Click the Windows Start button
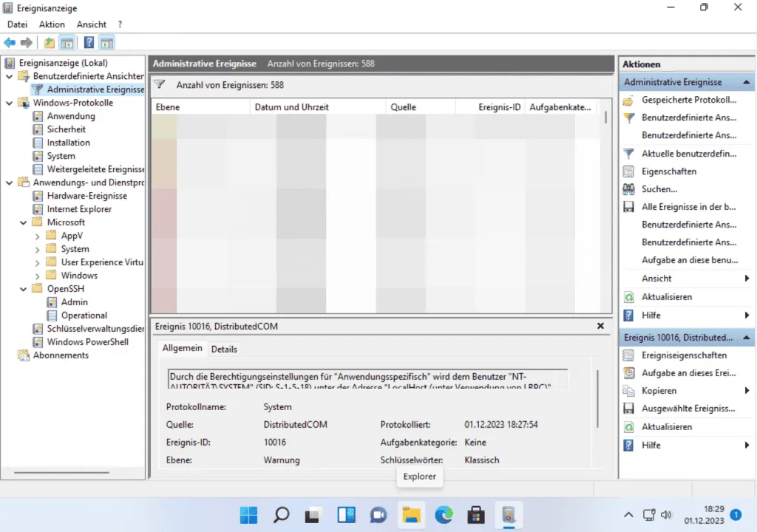The width and height of the screenshot is (757, 532). tap(249, 514)
